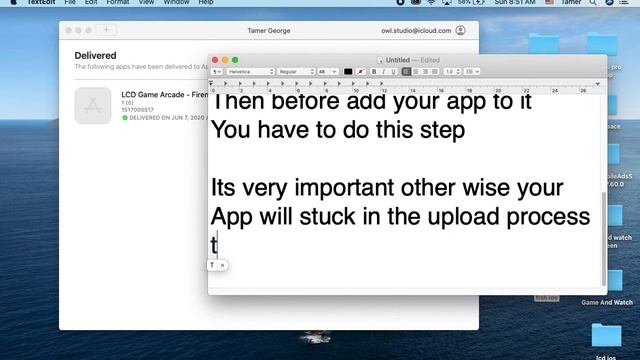Screen dimensions: 640x360
Task: Open the Regular typeface dropdown
Action: pos(296,72)
